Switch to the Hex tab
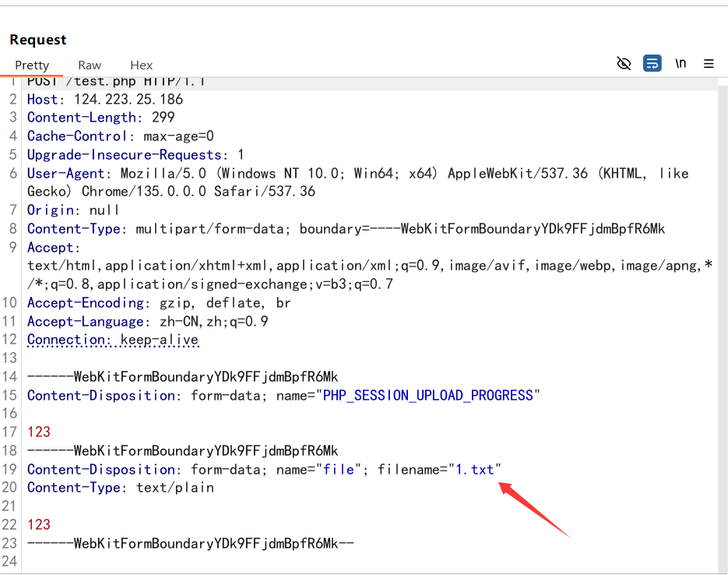 click(142, 65)
